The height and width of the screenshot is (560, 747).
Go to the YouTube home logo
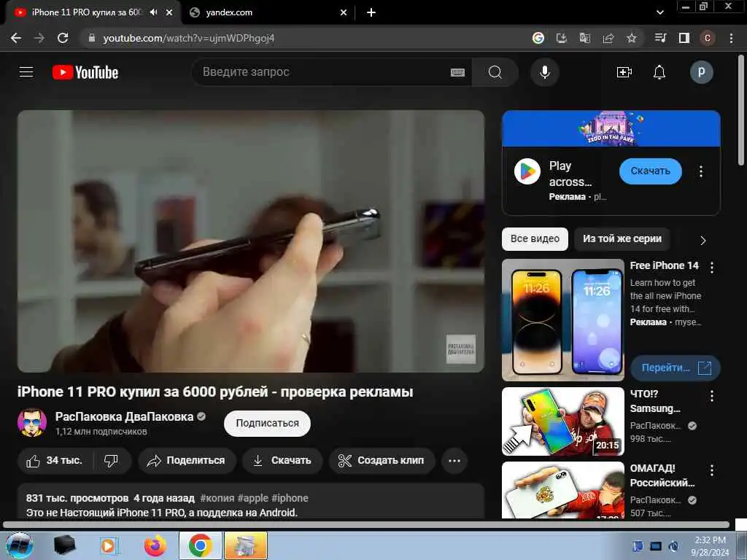click(85, 72)
